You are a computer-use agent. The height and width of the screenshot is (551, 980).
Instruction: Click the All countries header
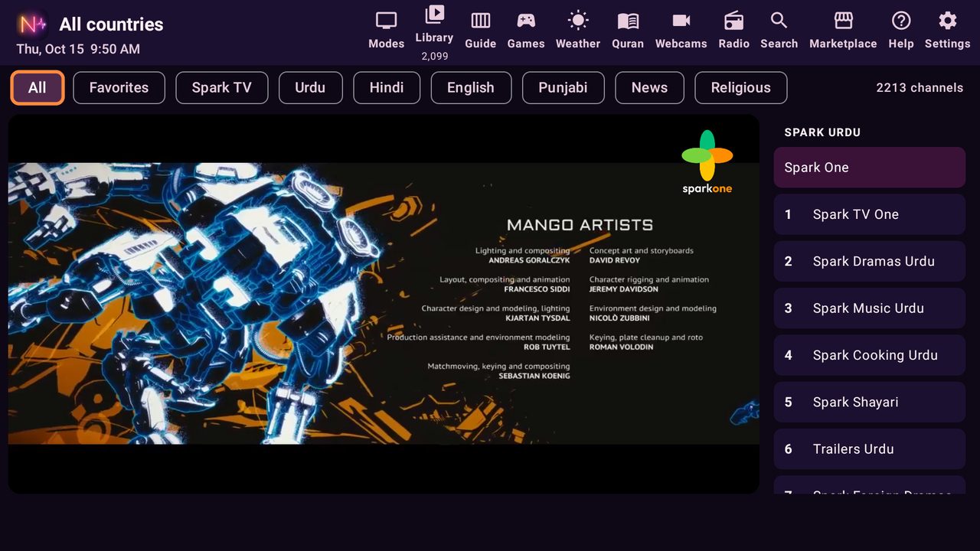111,24
